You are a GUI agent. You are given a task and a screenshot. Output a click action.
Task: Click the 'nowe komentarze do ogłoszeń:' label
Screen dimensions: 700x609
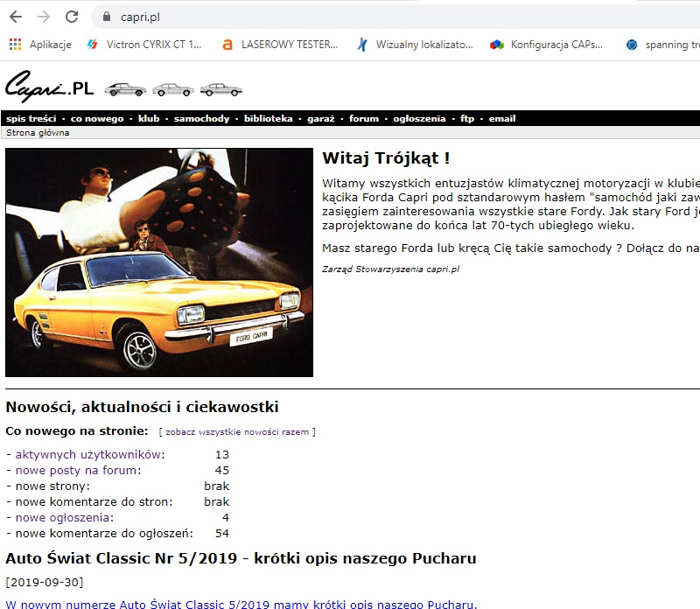pos(104,533)
